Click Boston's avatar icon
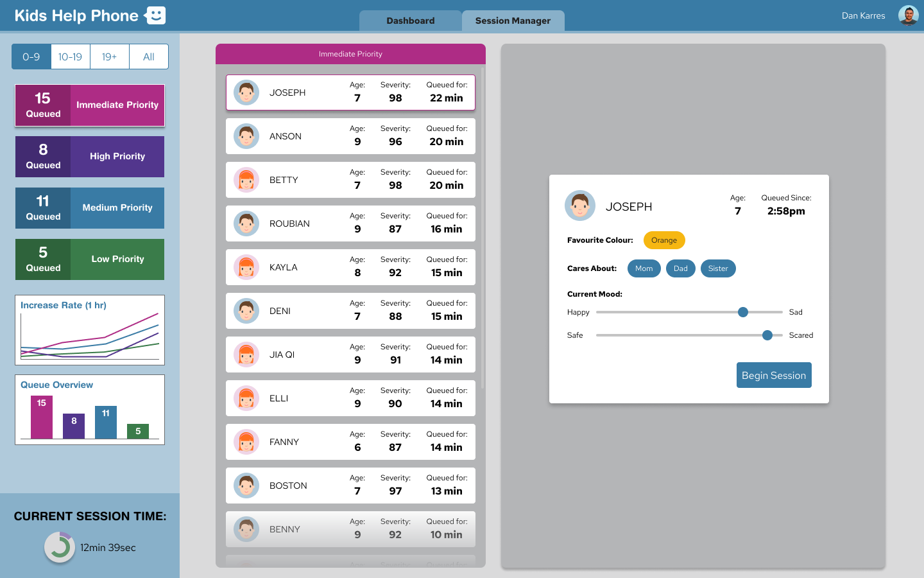This screenshot has height=578, width=924. pyautogui.click(x=246, y=486)
